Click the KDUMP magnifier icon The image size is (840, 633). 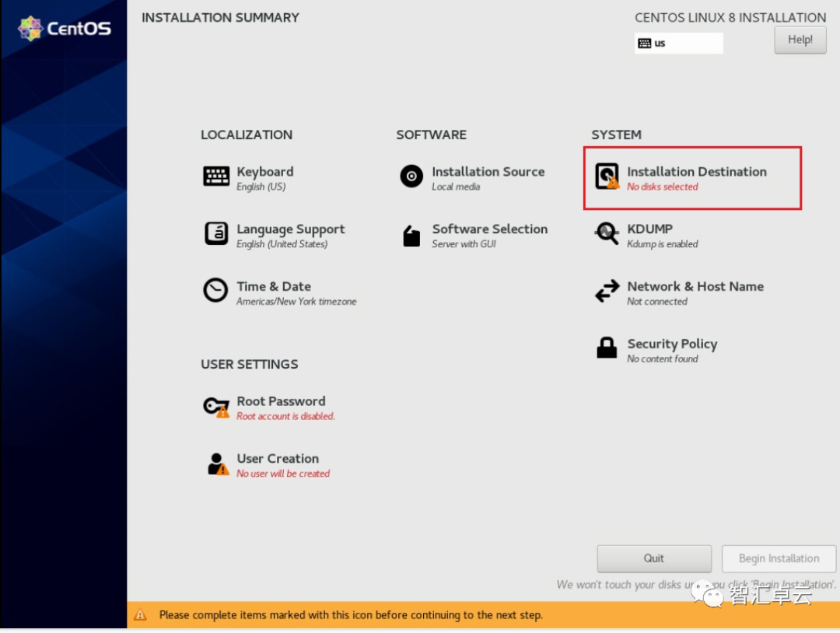click(x=607, y=233)
